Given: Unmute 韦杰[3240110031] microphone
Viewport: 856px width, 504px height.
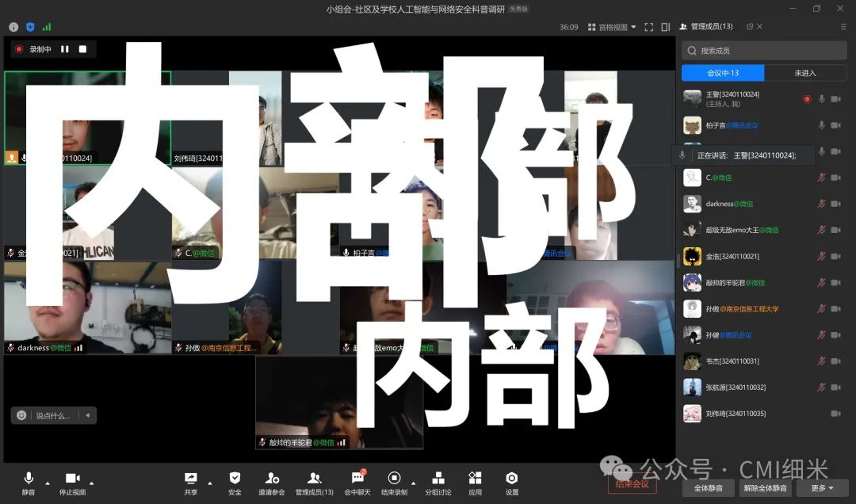Looking at the screenshot, I should [822, 361].
